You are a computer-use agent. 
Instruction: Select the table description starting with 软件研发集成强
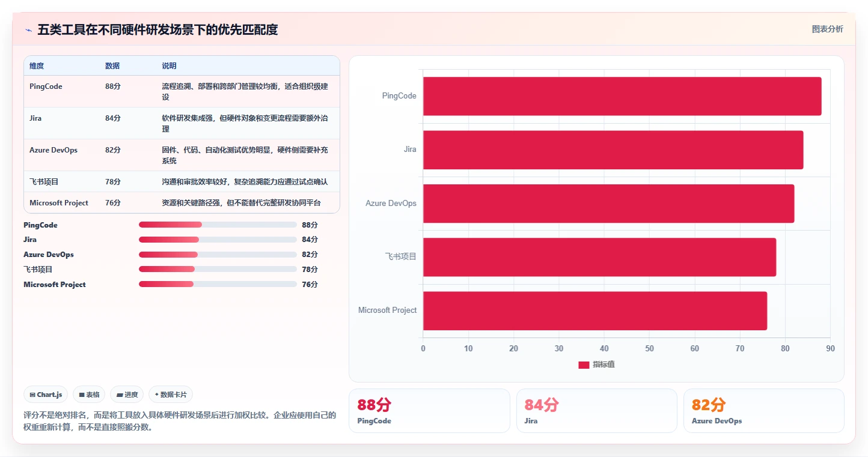[245, 123]
